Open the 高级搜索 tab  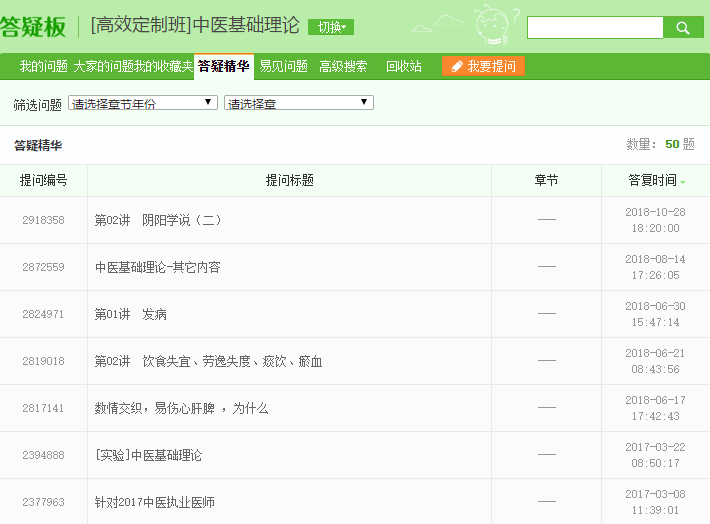pos(343,67)
